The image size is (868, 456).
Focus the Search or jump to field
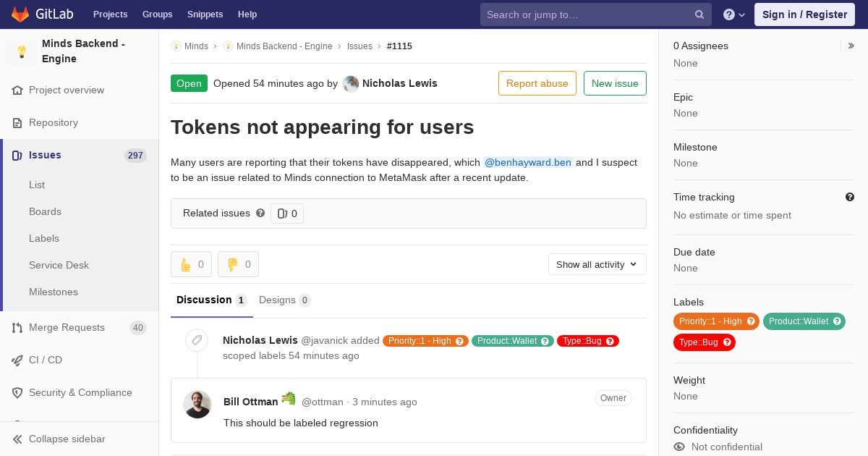(596, 14)
